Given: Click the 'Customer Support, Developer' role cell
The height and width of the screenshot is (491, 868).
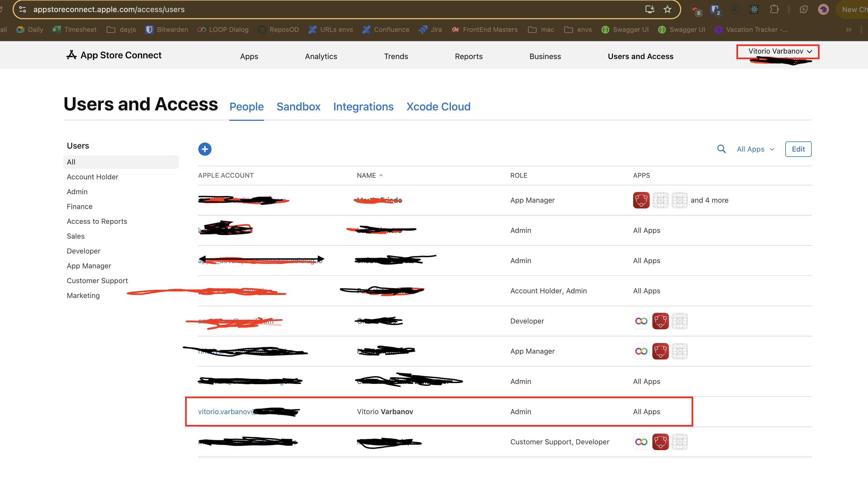Looking at the screenshot, I should pyautogui.click(x=560, y=442).
